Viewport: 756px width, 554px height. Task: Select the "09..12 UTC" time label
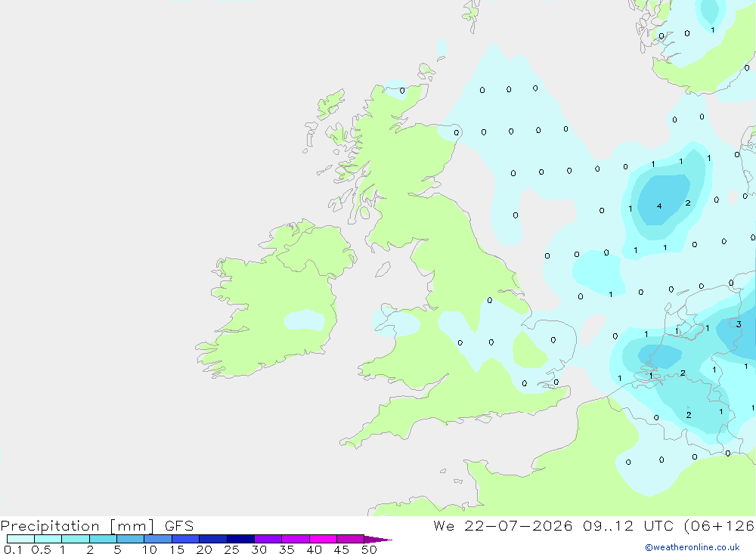coord(627,525)
